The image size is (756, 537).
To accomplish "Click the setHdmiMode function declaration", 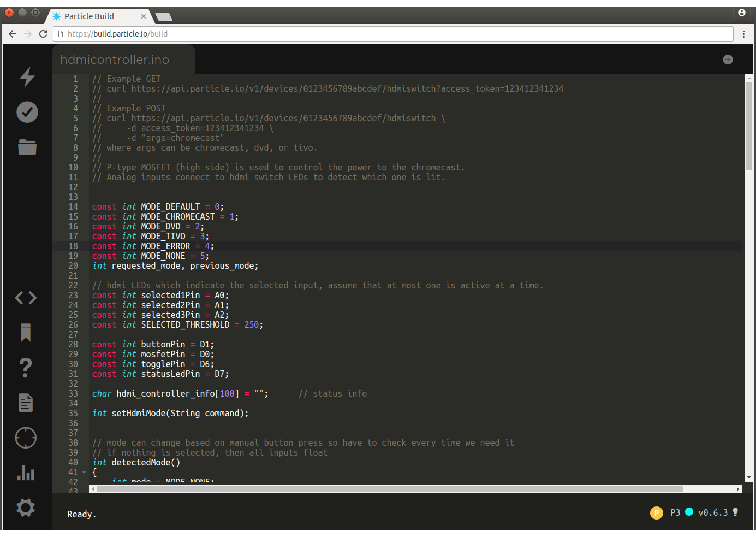I will coord(170,413).
